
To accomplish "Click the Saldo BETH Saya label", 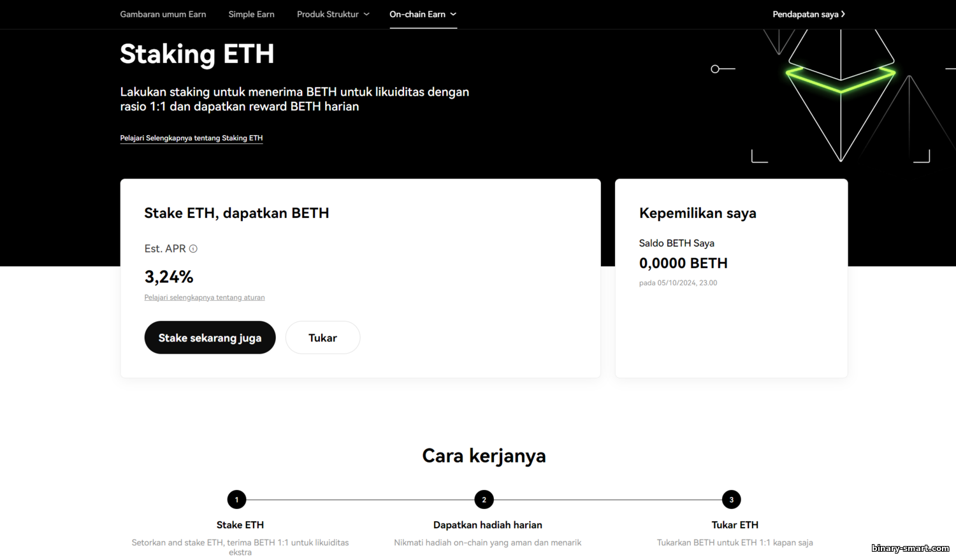I will (x=677, y=243).
